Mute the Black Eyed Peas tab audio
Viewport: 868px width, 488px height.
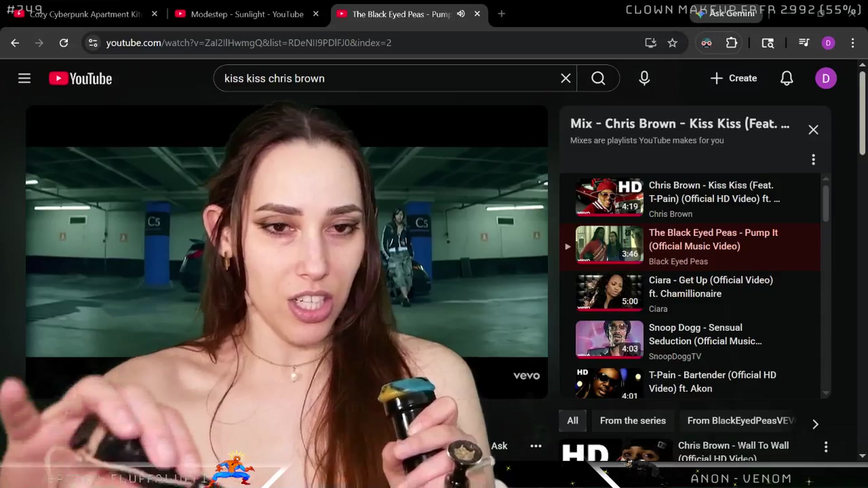pos(461,14)
